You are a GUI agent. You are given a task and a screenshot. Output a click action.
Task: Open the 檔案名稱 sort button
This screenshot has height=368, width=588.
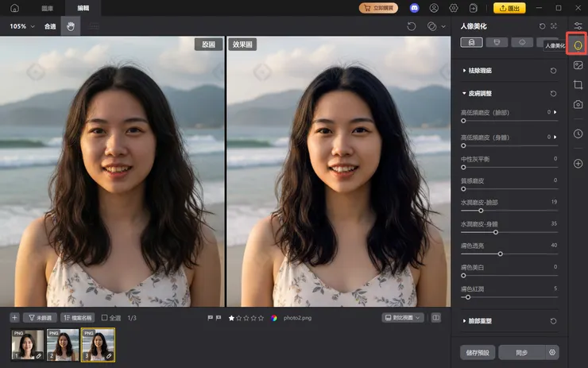(78, 318)
